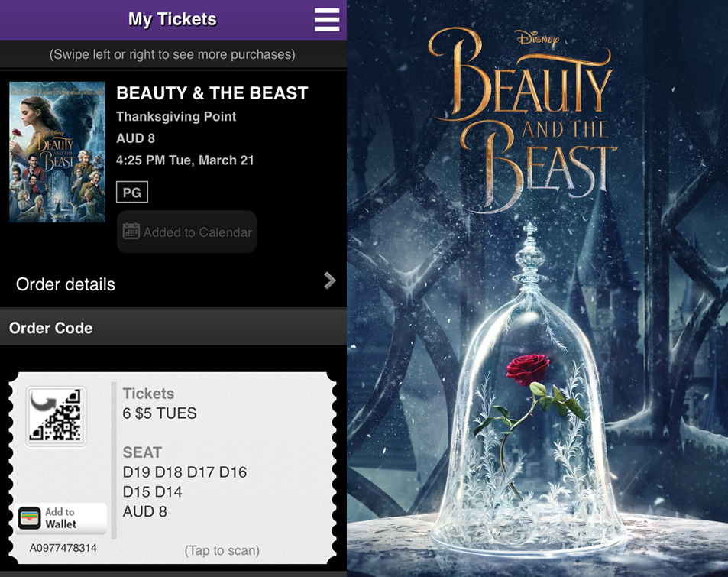Tap the QR code to scan
Image resolution: width=728 pixels, height=577 pixels.
(56, 417)
